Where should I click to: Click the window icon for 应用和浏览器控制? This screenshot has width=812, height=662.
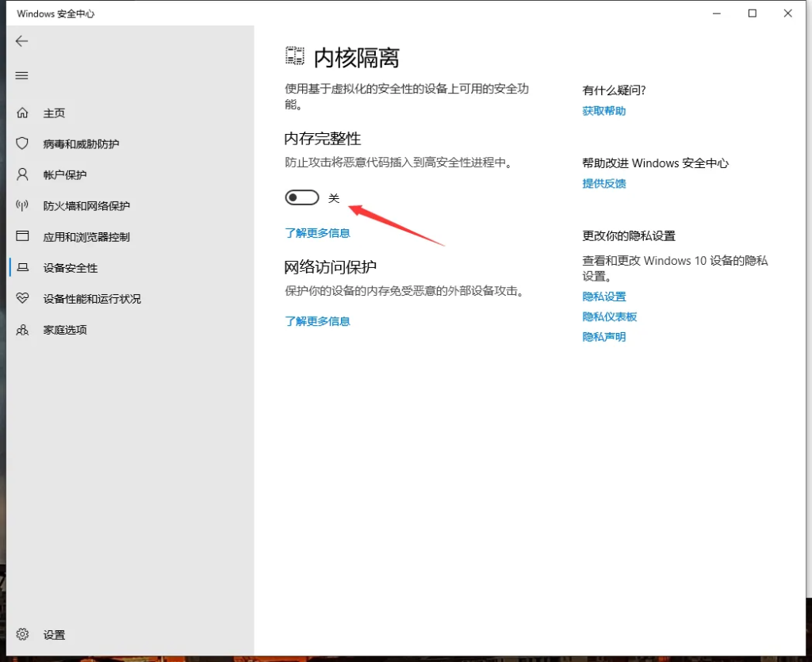click(22, 236)
